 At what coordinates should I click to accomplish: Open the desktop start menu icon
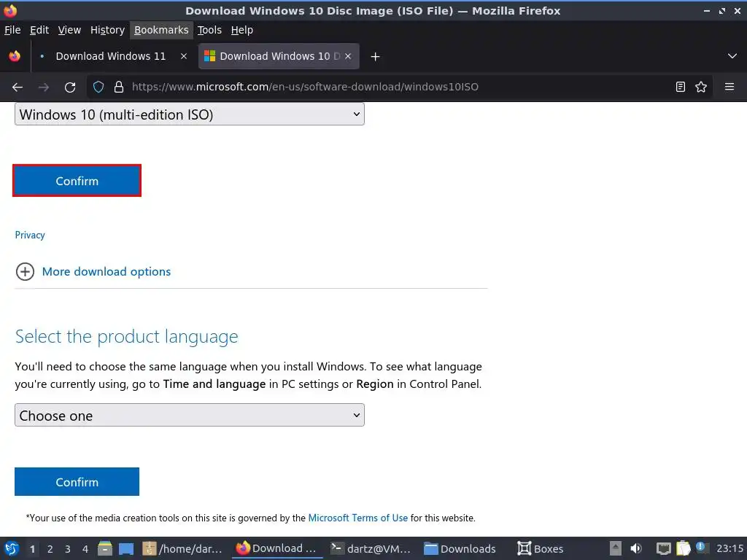12,548
